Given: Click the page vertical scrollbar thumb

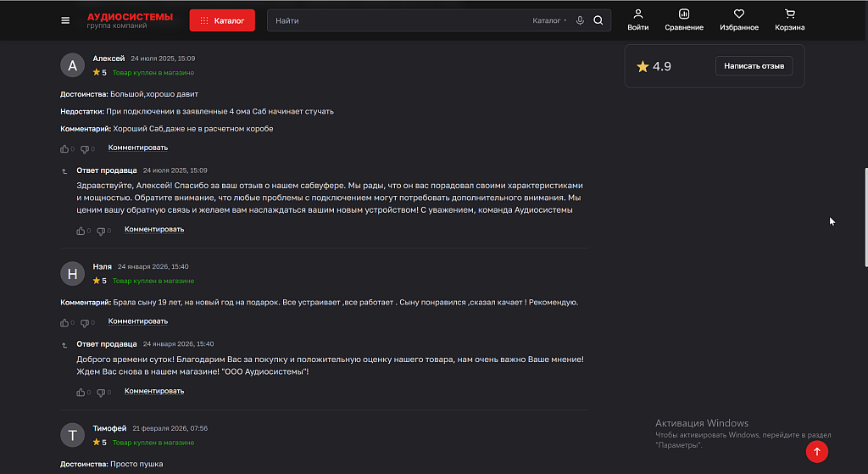Looking at the screenshot, I should (x=865, y=217).
